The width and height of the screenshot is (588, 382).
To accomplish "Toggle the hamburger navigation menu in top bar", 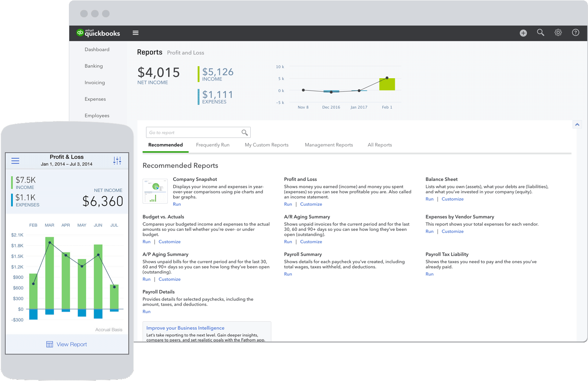I will click(x=136, y=33).
